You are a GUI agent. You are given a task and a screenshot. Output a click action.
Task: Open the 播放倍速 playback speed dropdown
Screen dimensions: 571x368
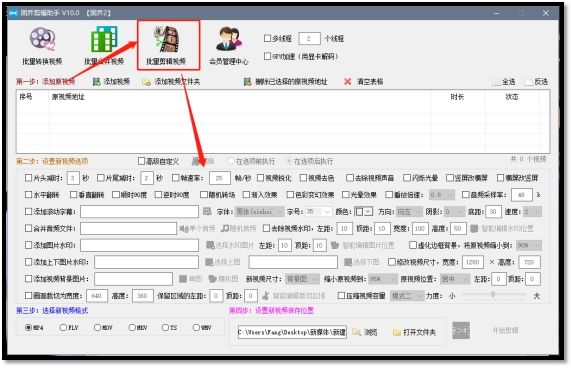pos(442,195)
